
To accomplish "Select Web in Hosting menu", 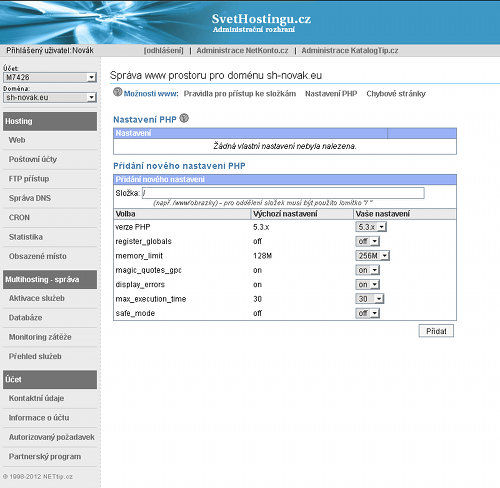I will [x=17, y=140].
